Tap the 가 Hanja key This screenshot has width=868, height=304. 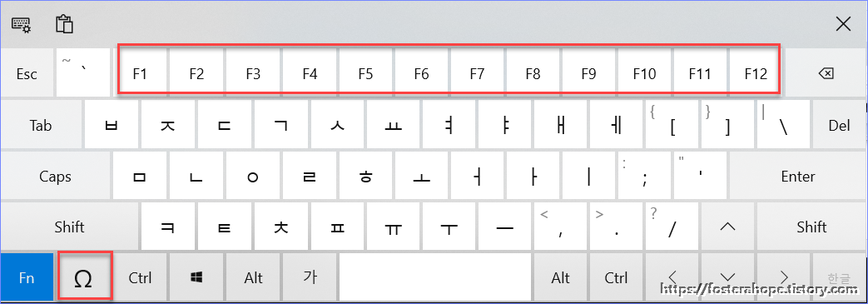310,277
